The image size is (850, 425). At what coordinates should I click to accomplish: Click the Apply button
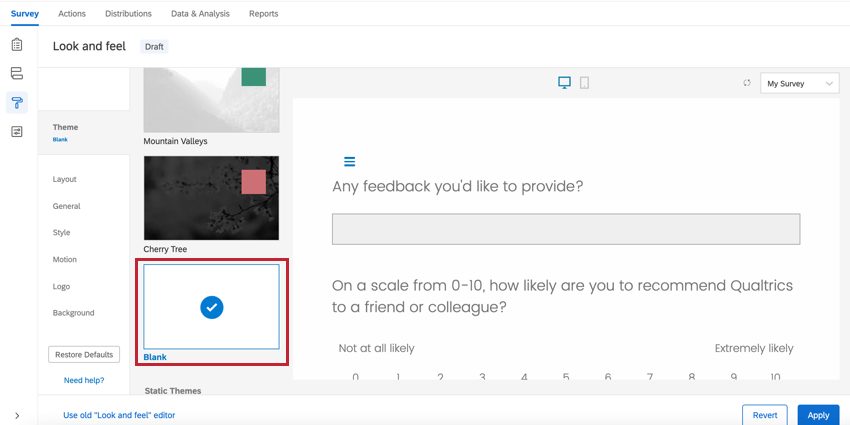click(x=818, y=415)
